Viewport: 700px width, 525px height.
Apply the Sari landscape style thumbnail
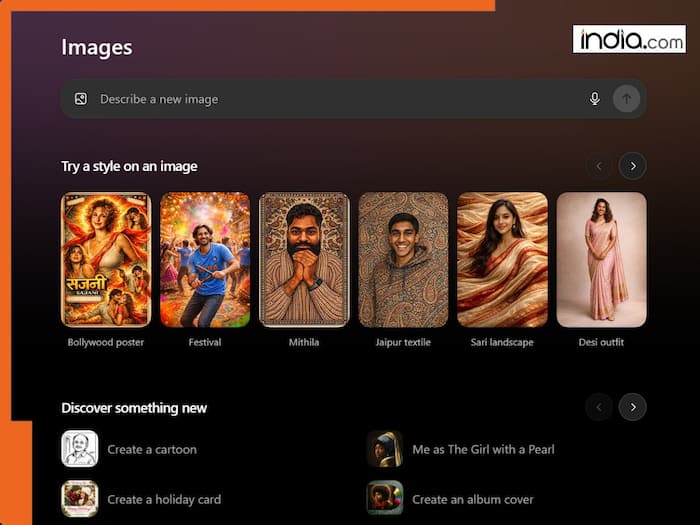click(502, 260)
